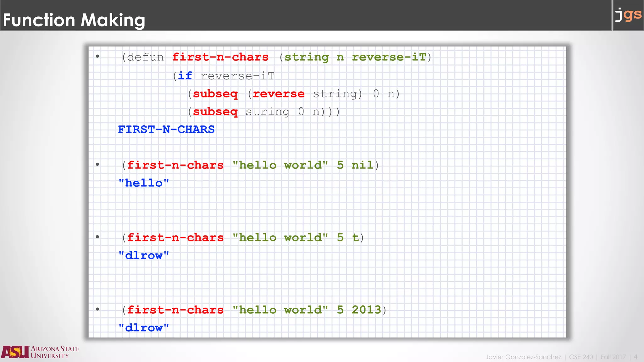This screenshot has height=362, width=644.
Task: Select the "(defun first-n-chars" definition line
Action: [x=276, y=57]
